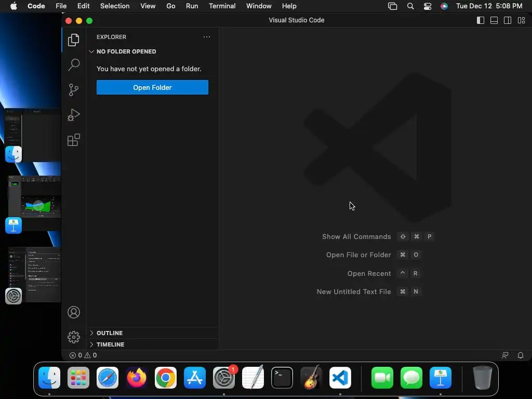Open the Accounts menu icon
Screen dimensions: 532x399
tap(74, 312)
